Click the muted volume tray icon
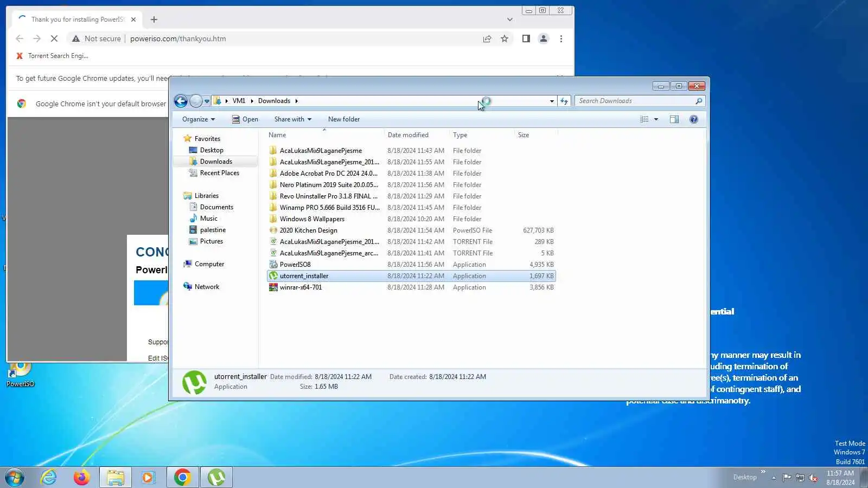This screenshot has width=868, height=488. pyautogui.click(x=813, y=478)
